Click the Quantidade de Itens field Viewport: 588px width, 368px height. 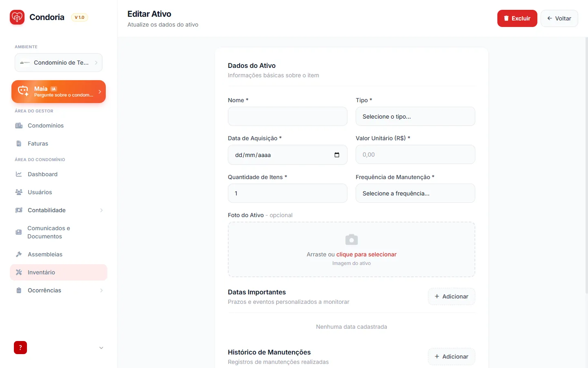287,193
